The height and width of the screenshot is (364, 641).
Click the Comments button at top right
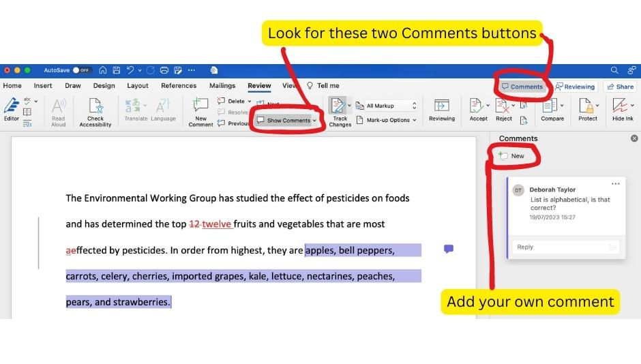(522, 87)
